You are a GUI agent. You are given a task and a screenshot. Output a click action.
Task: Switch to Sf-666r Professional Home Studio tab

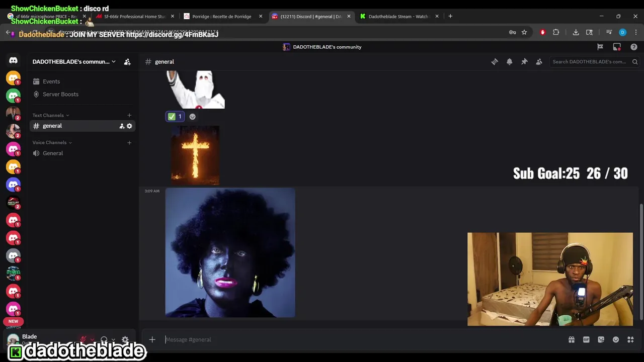pos(135,16)
